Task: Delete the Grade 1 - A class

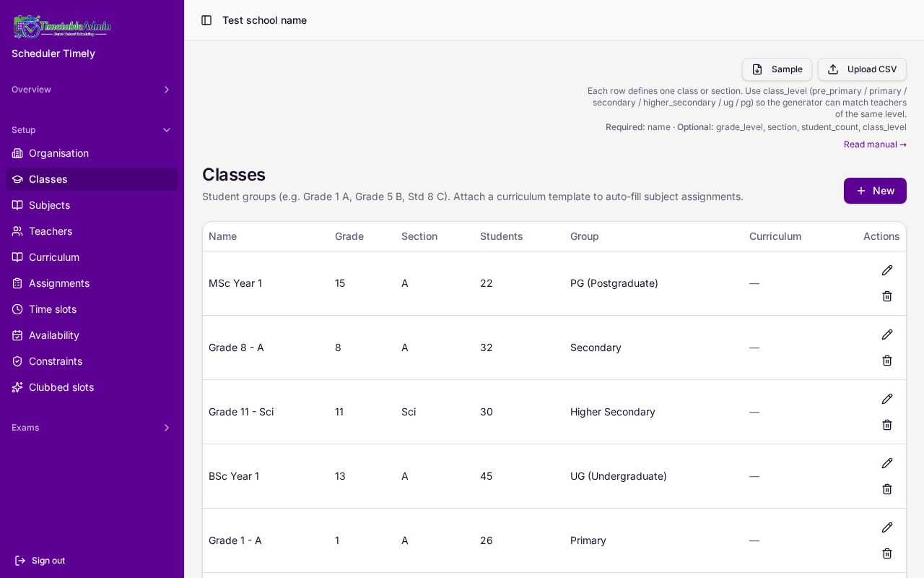Action: [887, 553]
